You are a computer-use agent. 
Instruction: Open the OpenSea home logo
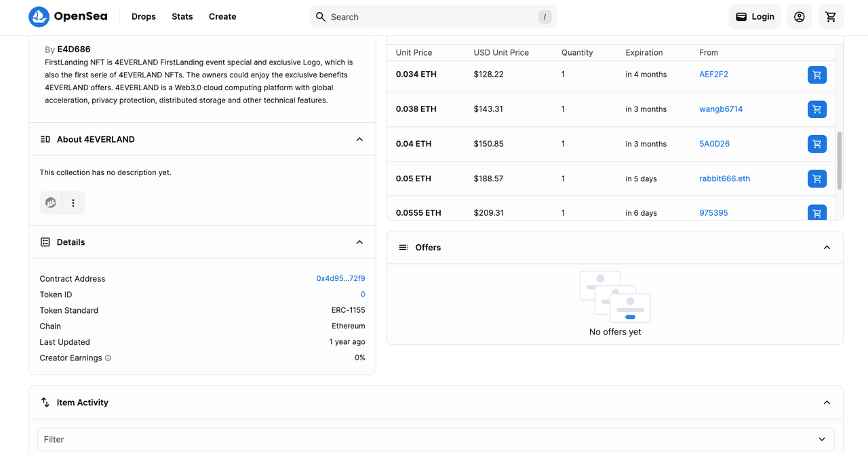(68, 16)
